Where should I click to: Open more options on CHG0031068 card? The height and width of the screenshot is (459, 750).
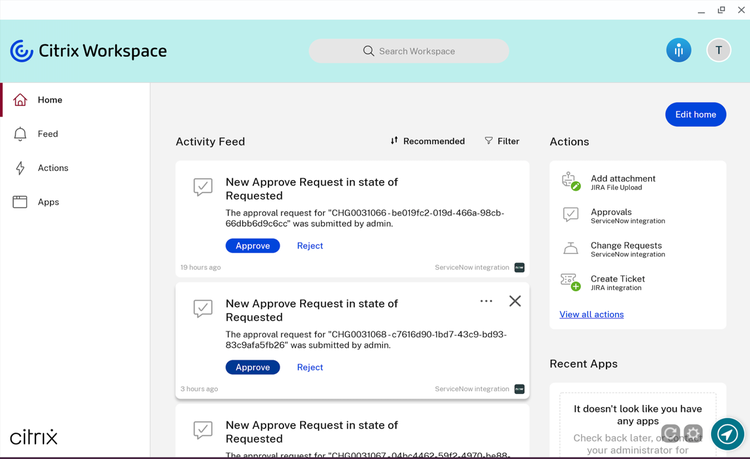pos(486,301)
